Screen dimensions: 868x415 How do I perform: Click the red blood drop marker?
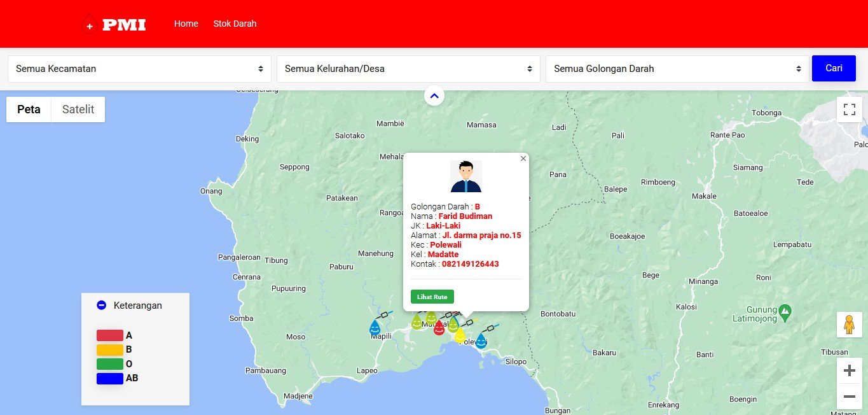(439, 328)
